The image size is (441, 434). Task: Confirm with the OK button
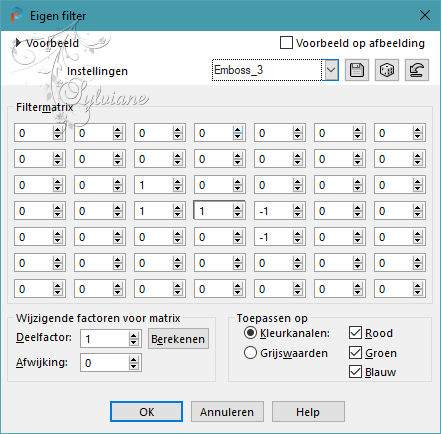tap(146, 412)
